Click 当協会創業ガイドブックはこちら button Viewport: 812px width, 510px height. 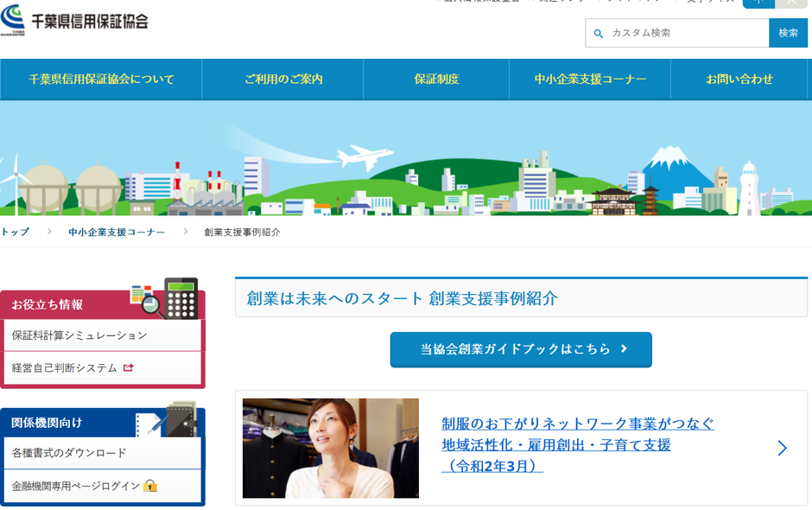[x=521, y=350]
